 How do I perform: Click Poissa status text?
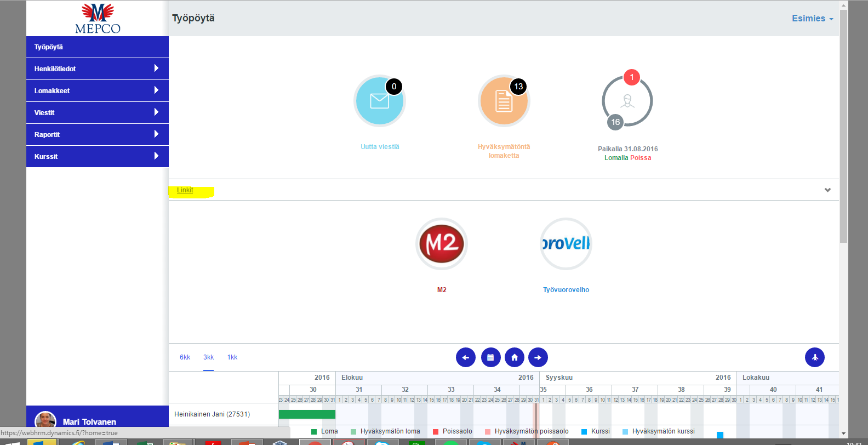tap(641, 158)
